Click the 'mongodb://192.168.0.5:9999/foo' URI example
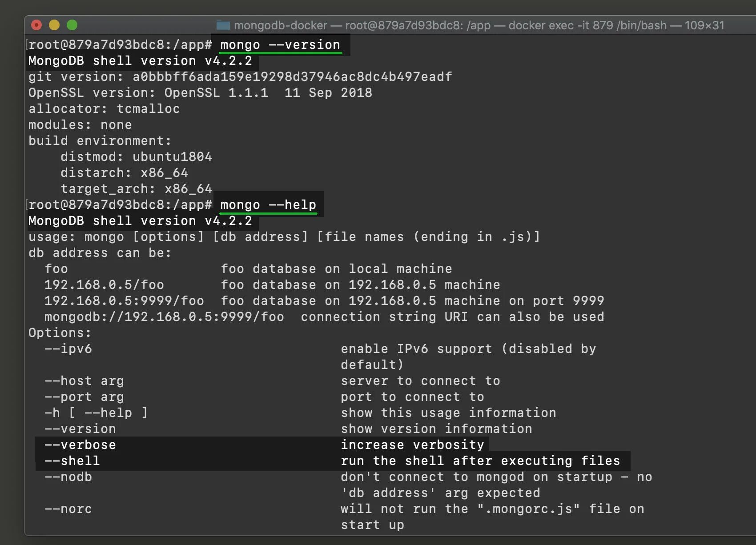756x545 pixels. pos(164,317)
